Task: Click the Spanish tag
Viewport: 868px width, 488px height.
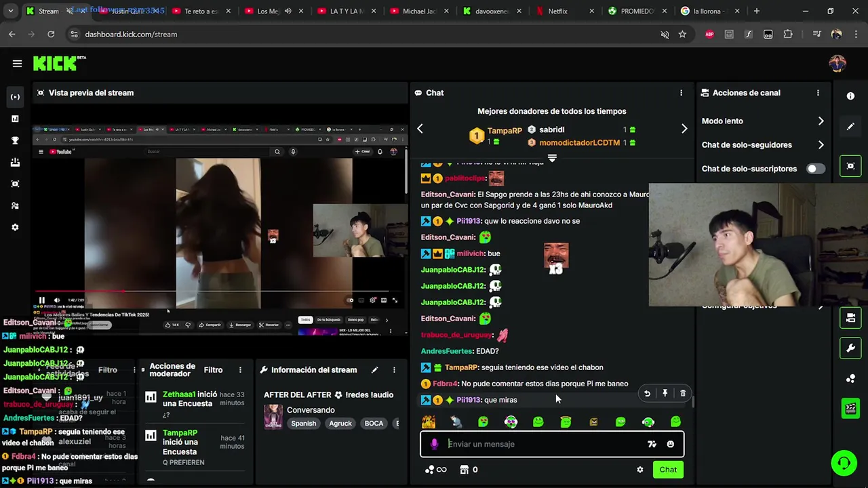Action: tap(304, 424)
